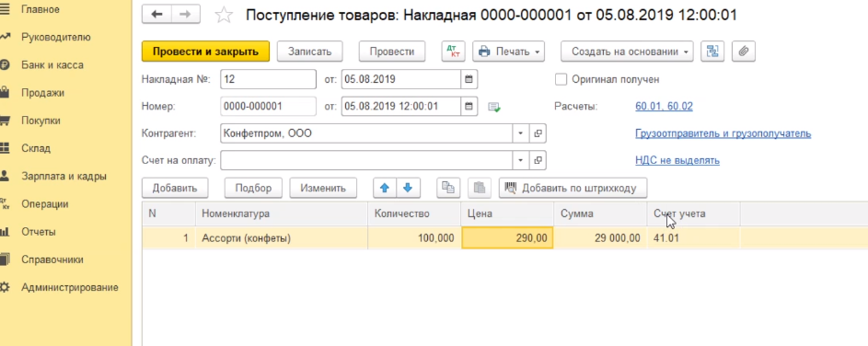Expand Счет на оплату dropdown

[520, 160]
